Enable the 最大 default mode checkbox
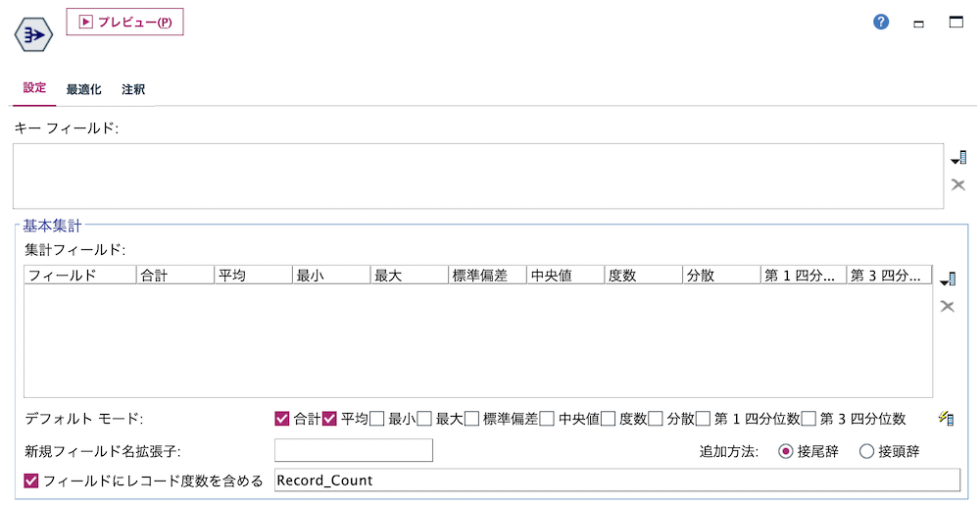This screenshot has width=980, height=507. click(x=424, y=418)
